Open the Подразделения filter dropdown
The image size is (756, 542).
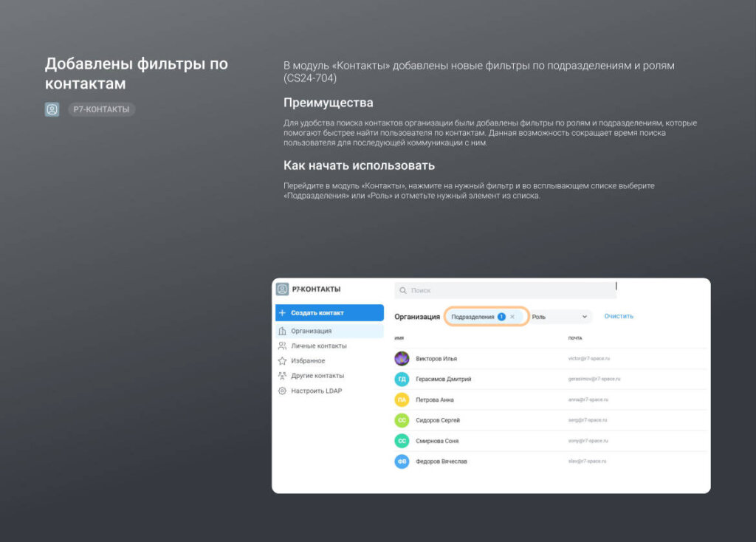[473, 317]
